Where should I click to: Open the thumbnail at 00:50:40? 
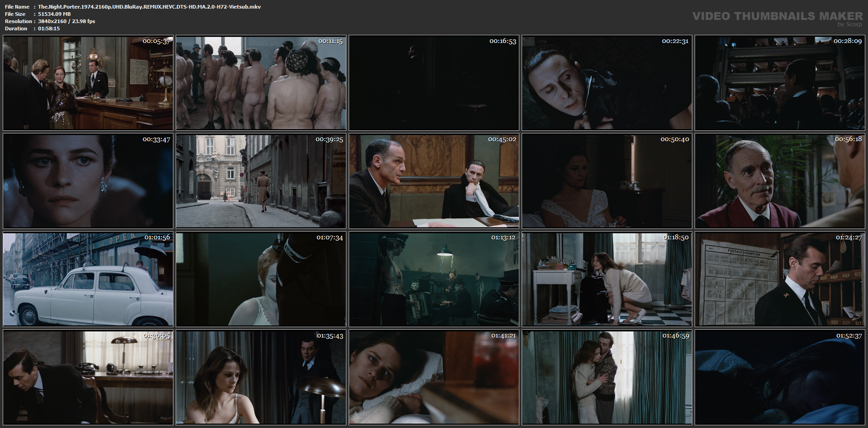tap(607, 181)
